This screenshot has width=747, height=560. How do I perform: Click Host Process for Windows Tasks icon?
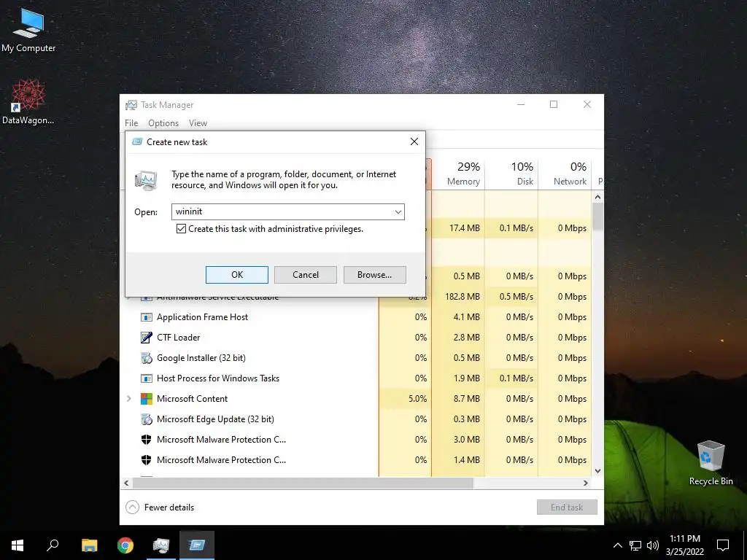click(x=146, y=378)
